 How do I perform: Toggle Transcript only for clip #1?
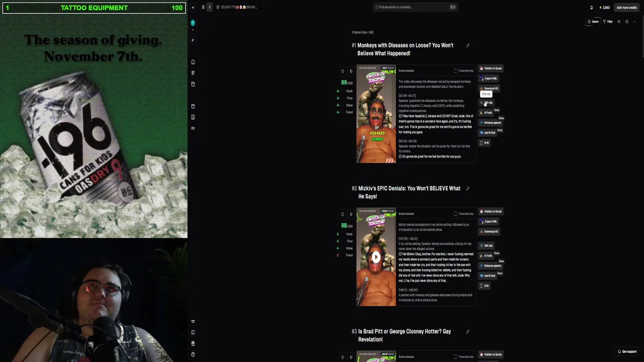click(x=464, y=71)
